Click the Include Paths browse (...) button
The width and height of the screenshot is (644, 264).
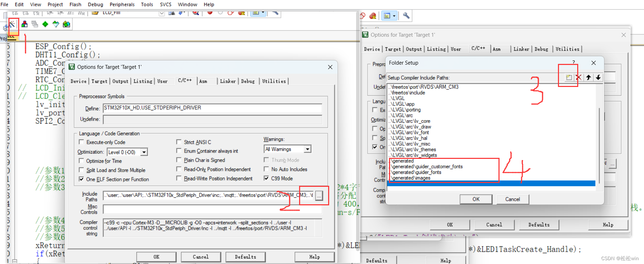pos(319,196)
